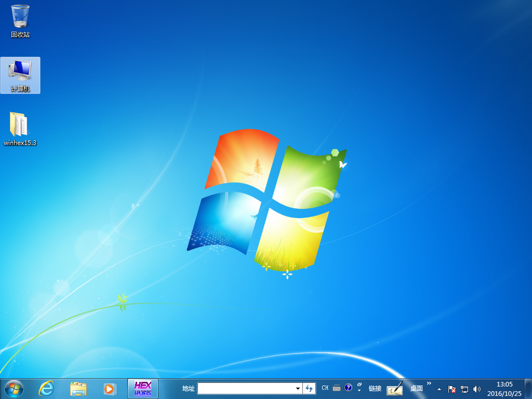Select the winhex15.3 folder icon

tap(20, 129)
